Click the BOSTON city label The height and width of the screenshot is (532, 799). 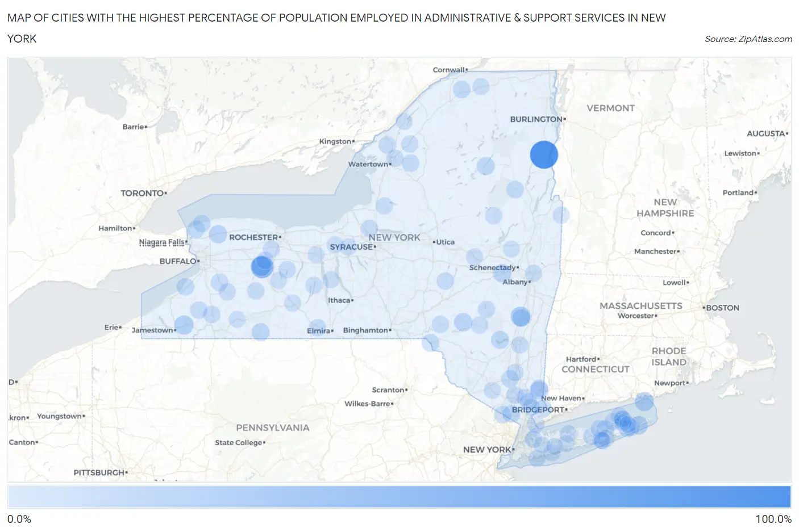coord(722,308)
